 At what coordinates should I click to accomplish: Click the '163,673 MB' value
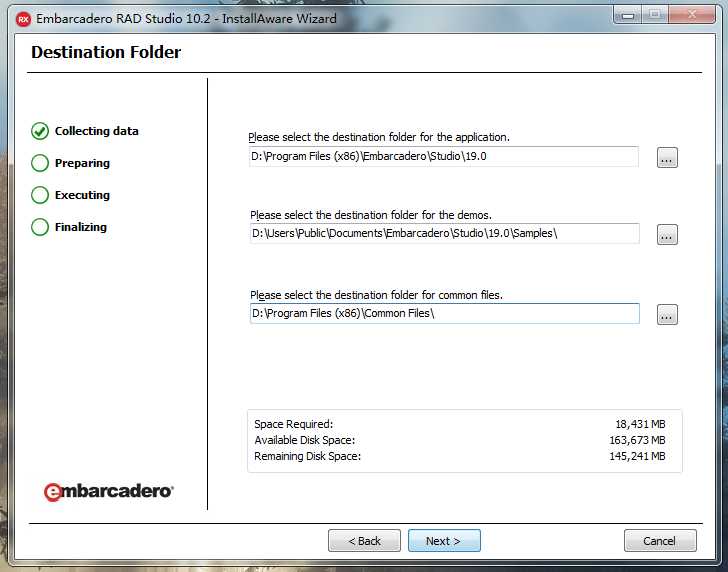coord(637,440)
